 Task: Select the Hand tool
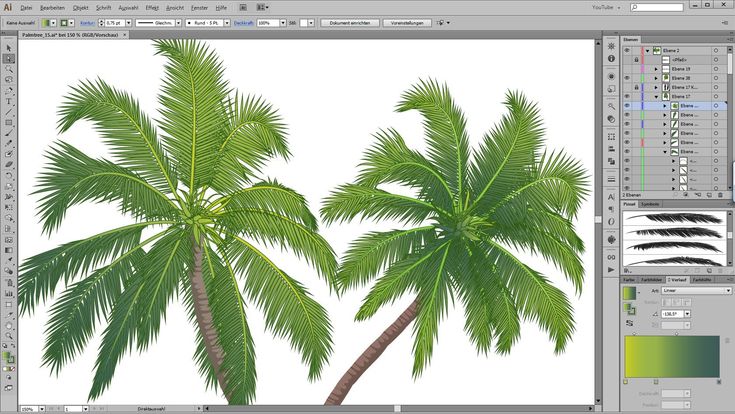(x=9, y=325)
